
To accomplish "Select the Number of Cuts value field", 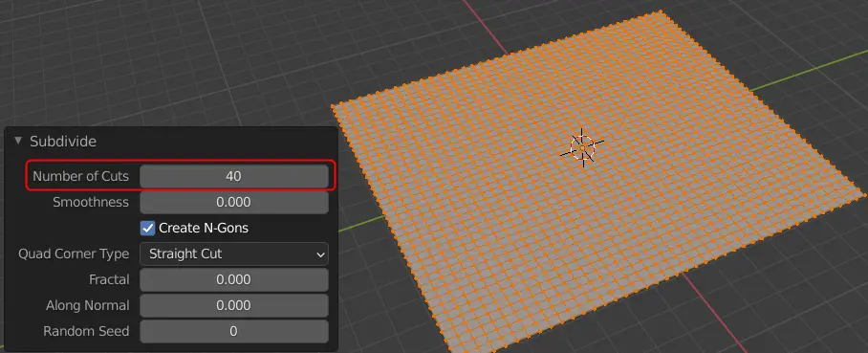I will coord(233,176).
